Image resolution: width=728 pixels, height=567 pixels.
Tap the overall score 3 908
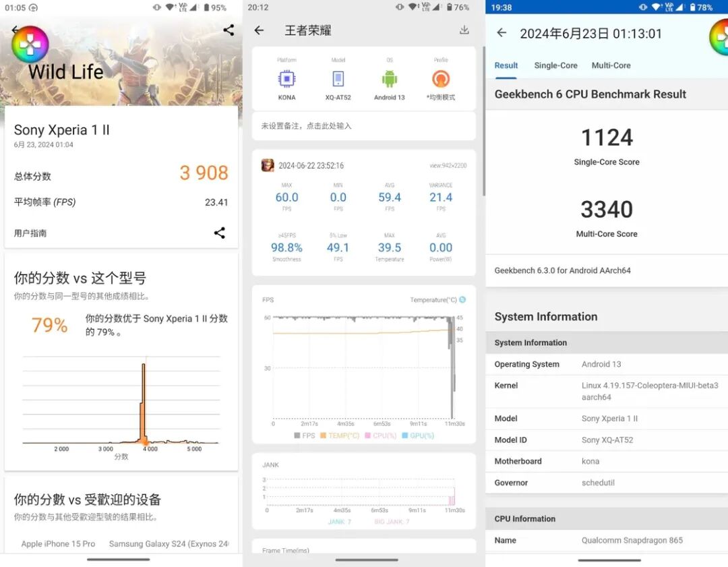pyautogui.click(x=204, y=173)
